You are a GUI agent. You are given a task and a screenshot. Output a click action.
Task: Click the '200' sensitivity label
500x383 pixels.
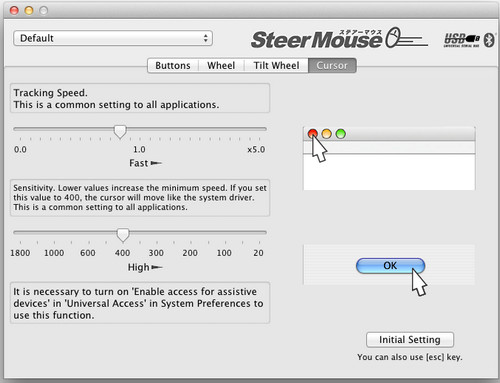[190, 253]
